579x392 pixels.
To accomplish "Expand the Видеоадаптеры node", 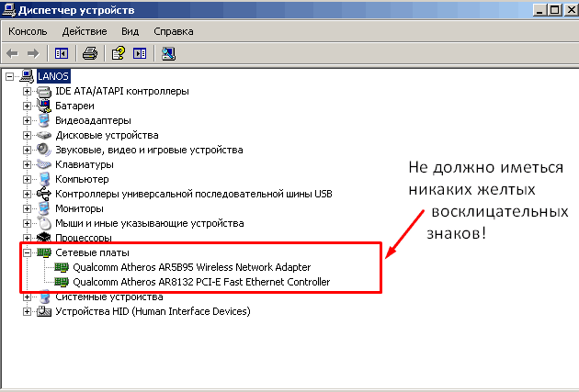I will tap(27, 120).
